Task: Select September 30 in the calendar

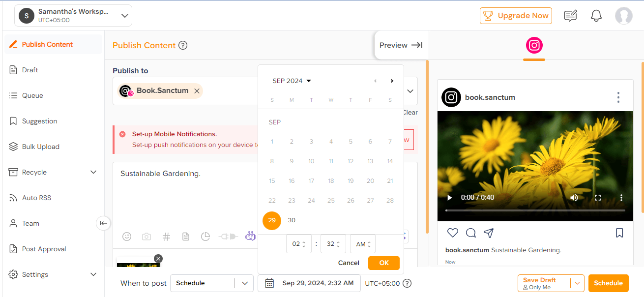Action: (292, 220)
